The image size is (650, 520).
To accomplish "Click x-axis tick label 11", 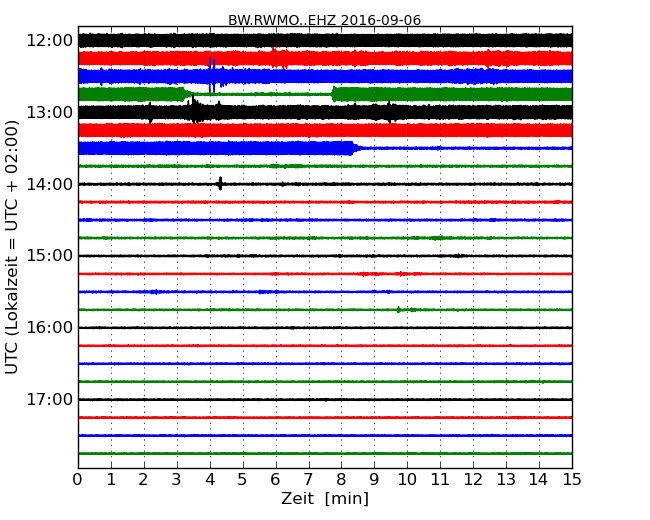I will 440,480.
